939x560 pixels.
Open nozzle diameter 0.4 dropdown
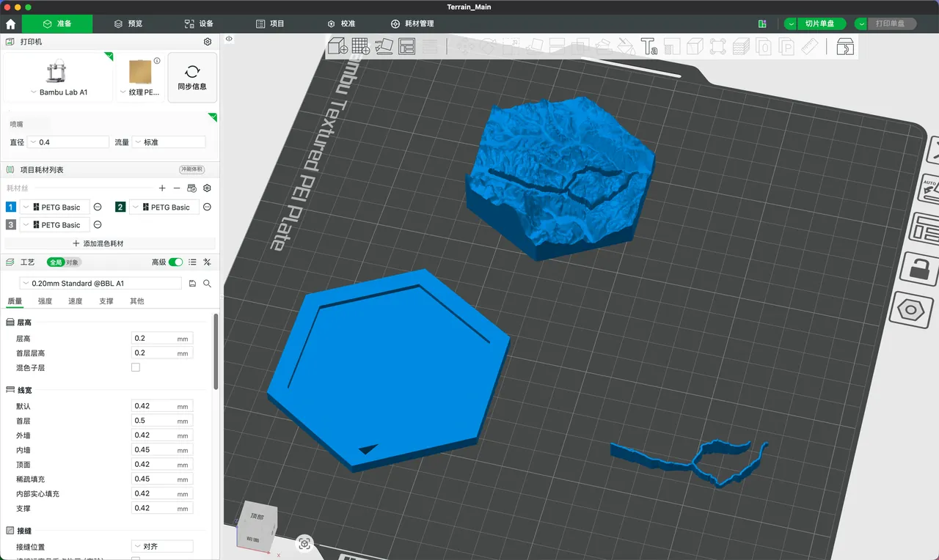tap(67, 142)
